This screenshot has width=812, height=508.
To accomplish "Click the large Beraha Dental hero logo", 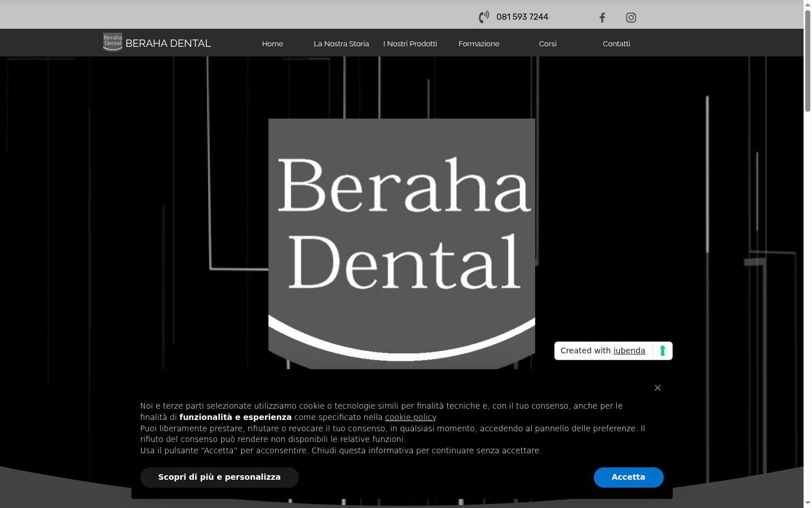I will tap(401, 244).
